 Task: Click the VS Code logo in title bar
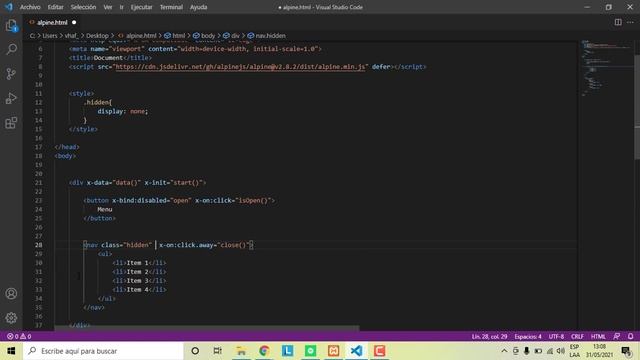click(x=9, y=7)
